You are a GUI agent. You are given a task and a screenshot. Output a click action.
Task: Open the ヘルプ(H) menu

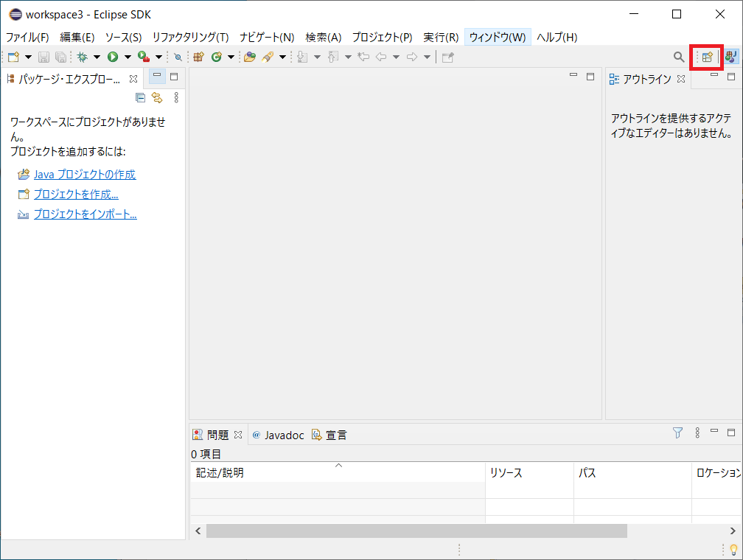[x=557, y=37]
